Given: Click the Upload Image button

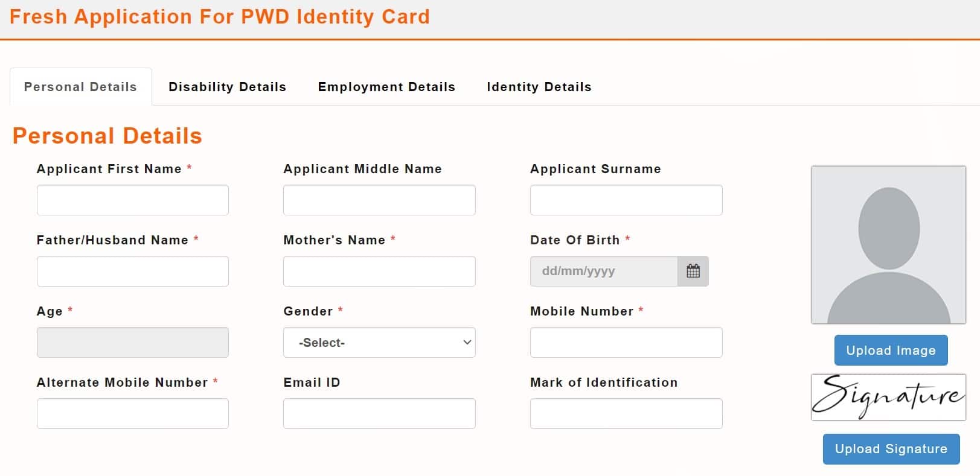Looking at the screenshot, I should [890, 350].
